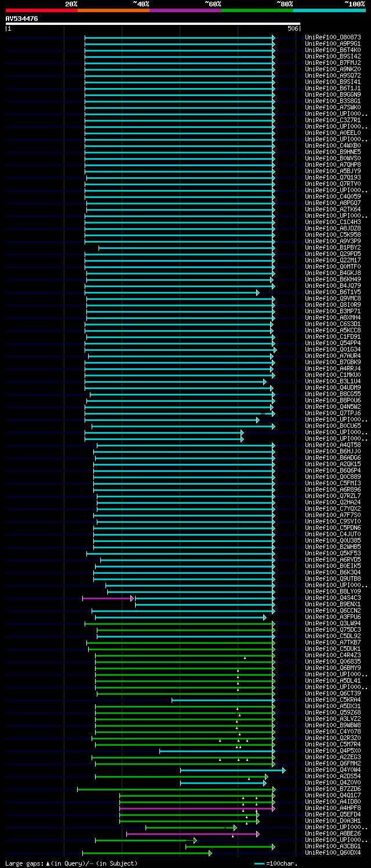
Task: Select label UniRef100_Q9VMC8
Action: [x=333, y=299]
